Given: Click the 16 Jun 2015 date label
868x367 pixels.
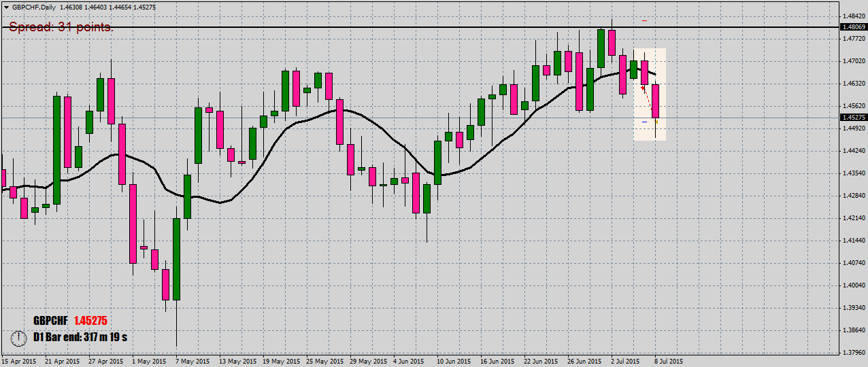Looking at the screenshot, I should 497,362.
